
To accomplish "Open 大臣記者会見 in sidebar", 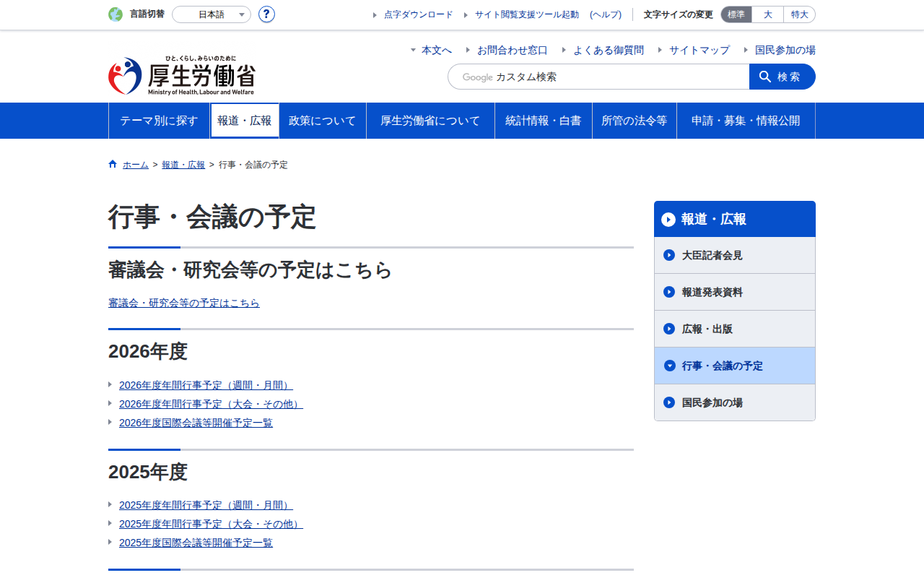I will [x=735, y=255].
